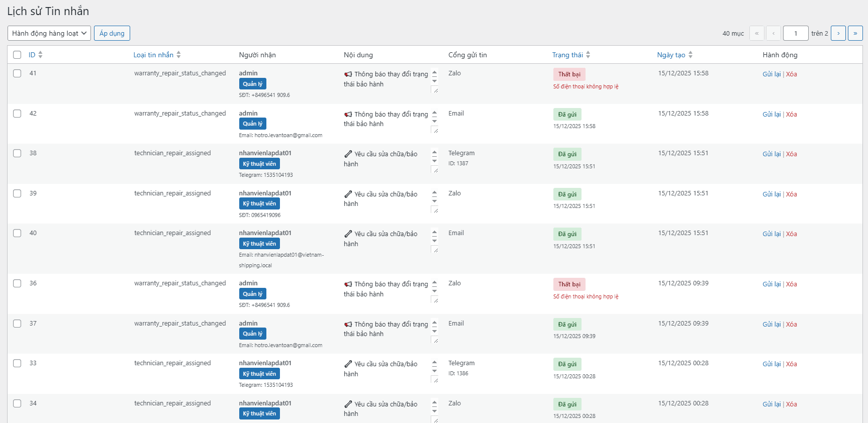Image resolution: width=868 pixels, height=423 pixels.
Task: Click Kỹ thuật viên badge in row 38
Action: pyautogui.click(x=259, y=164)
